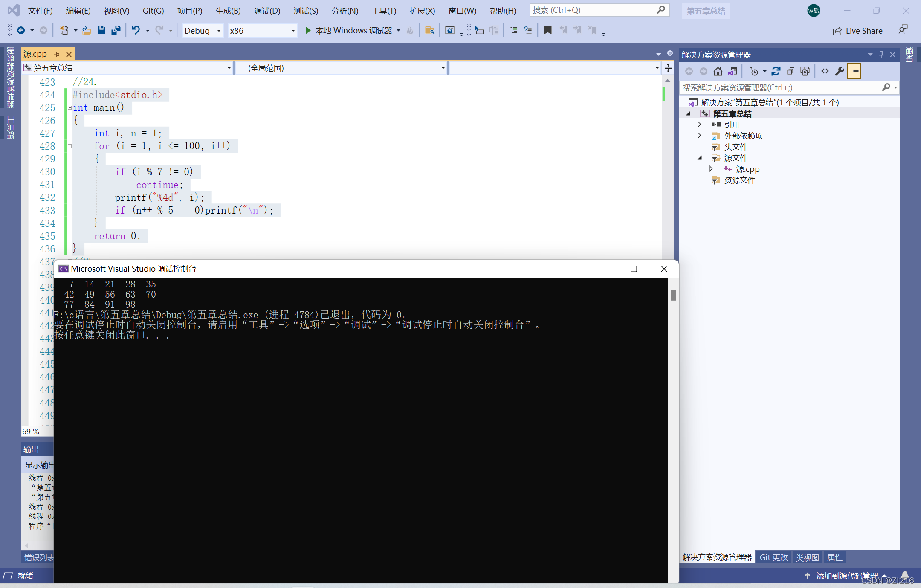Open the 扩展(X) menu
The height and width of the screenshot is (588, 921).
click(x=422, y=11)
